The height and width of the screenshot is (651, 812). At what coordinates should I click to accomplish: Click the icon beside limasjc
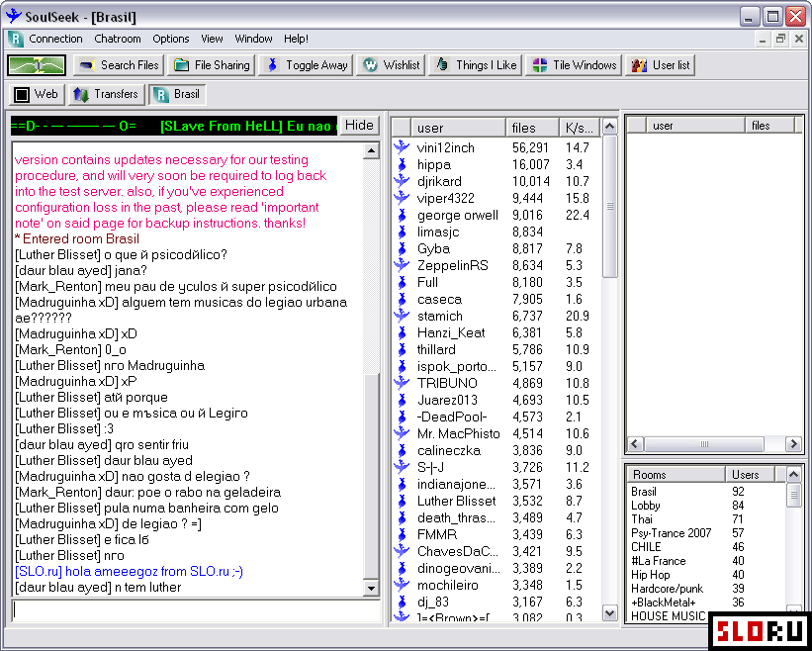tap(402, 232)
